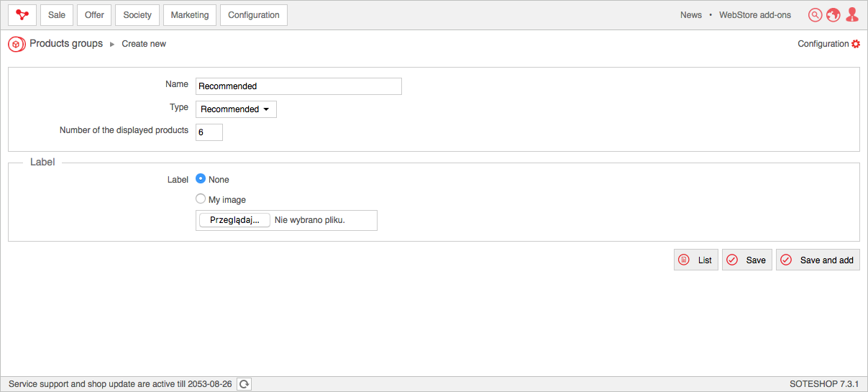Click the red Configuration gear icon
The width and height of the screenshot is (868, 392).
pos(856,44)
